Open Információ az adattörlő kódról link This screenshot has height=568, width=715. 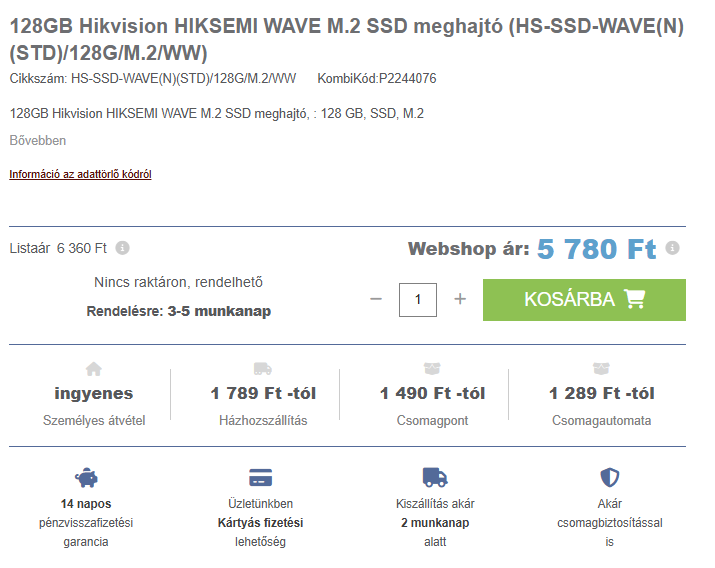80,174
